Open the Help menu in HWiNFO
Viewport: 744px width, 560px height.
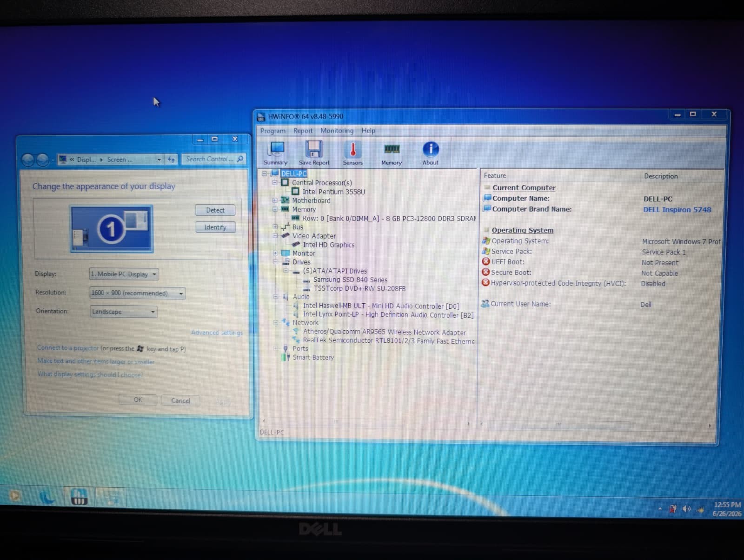368,131
